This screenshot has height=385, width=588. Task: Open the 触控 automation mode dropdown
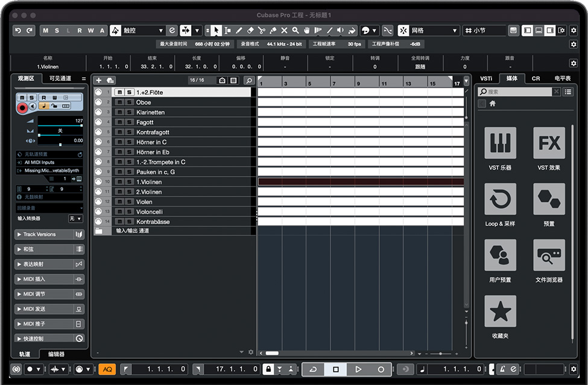(142, 30)
